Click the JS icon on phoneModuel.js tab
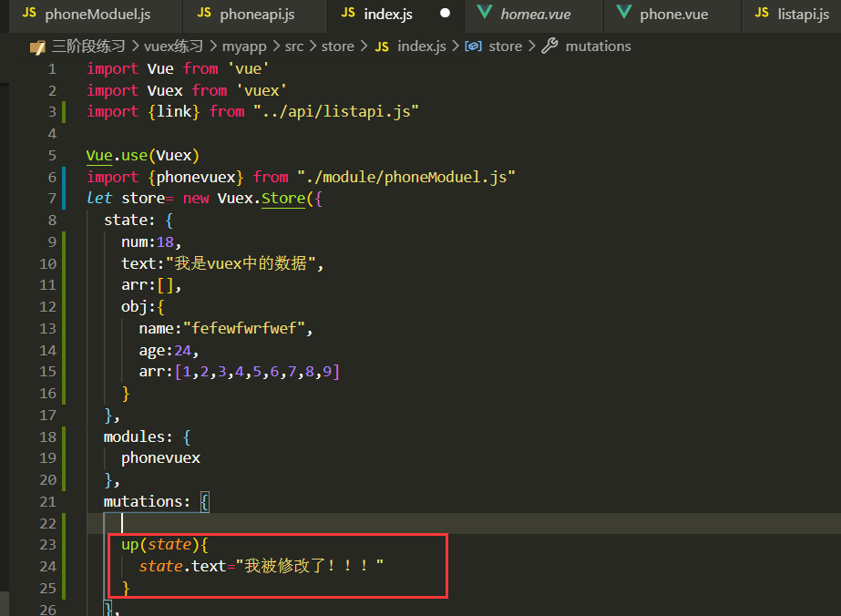Image resolution: width=841 pixels, height=616 pixels. (x=29, y=13)
